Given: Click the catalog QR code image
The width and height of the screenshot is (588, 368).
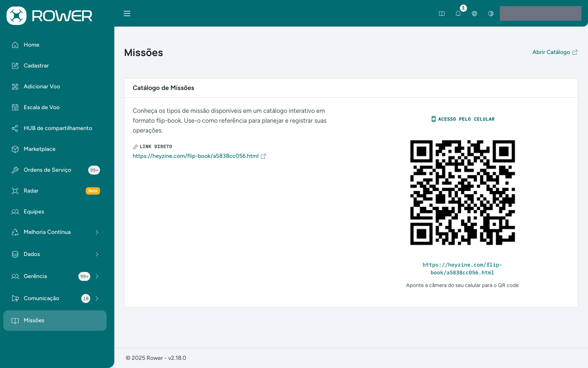Looking at the screenshot, I should coord(462,193).
